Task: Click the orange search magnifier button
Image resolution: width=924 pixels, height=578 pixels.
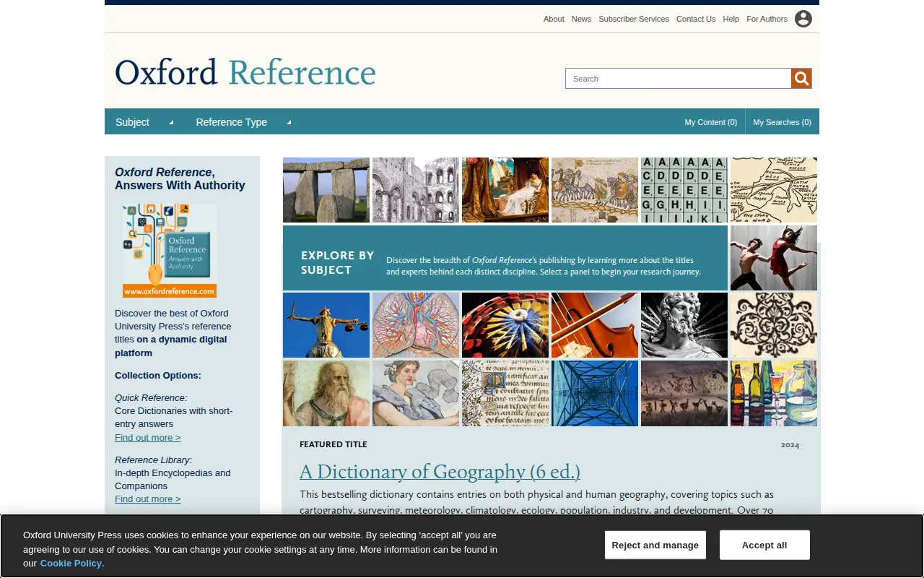Action: [801, 78]
